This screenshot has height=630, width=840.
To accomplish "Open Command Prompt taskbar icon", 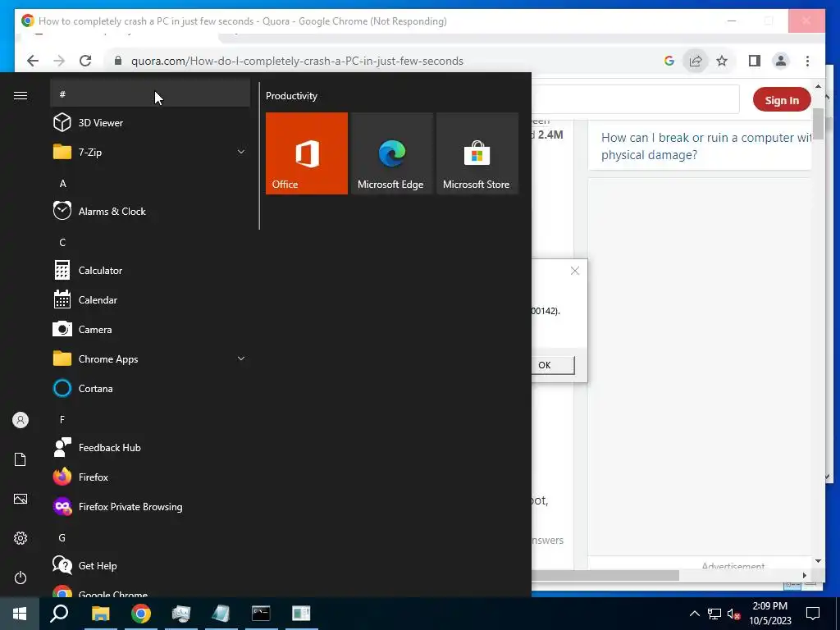I will (x=261, y=614).
